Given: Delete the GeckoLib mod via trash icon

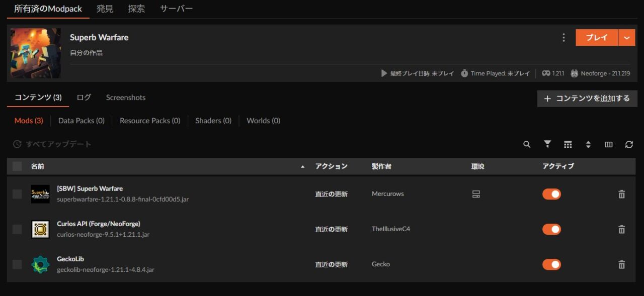Looking at the screenshot, I should [x=621, y=264].
